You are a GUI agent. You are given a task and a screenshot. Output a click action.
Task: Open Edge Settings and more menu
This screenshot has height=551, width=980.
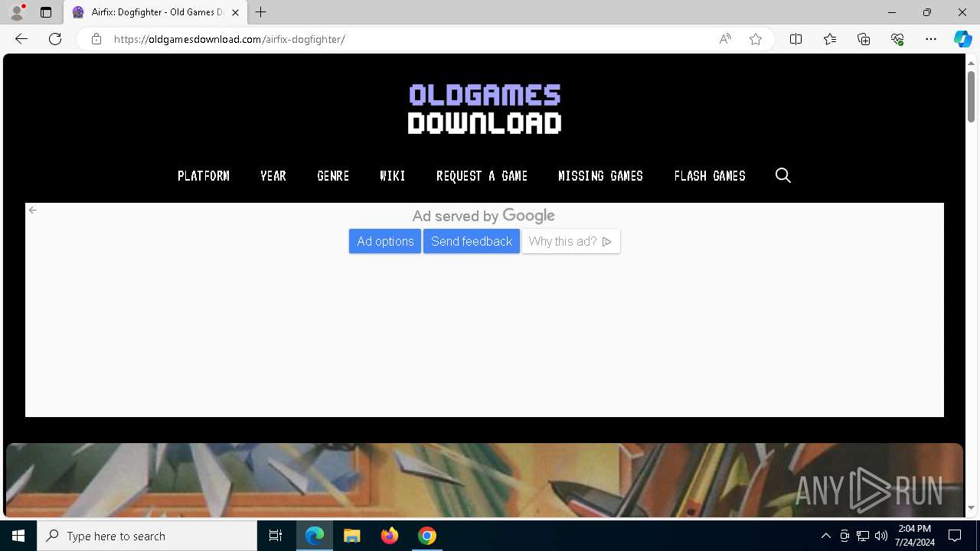click(931, 39)
